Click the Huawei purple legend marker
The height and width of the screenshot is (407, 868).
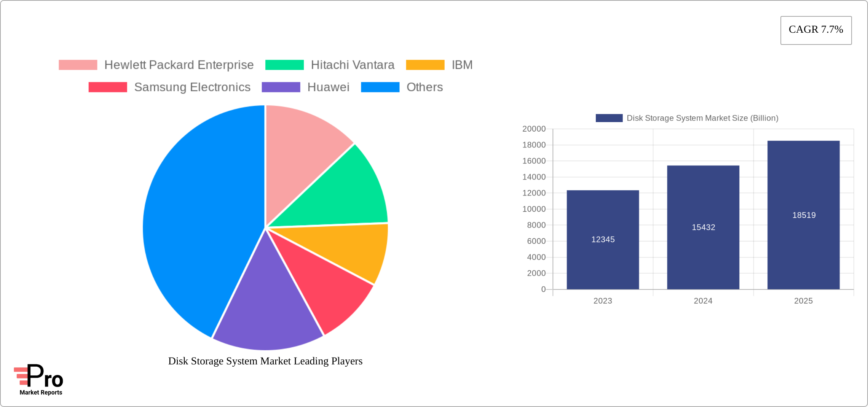click(280, 87)
